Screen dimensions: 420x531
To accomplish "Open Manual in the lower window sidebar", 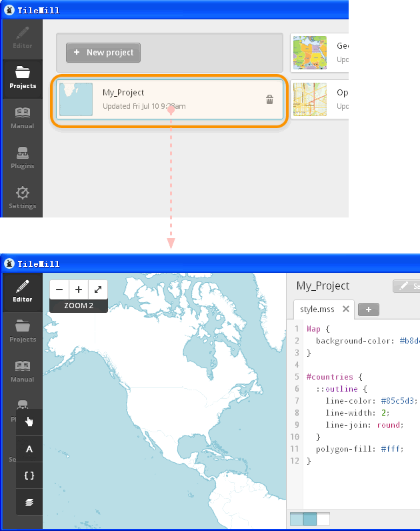I will click(x=22, y=370).
